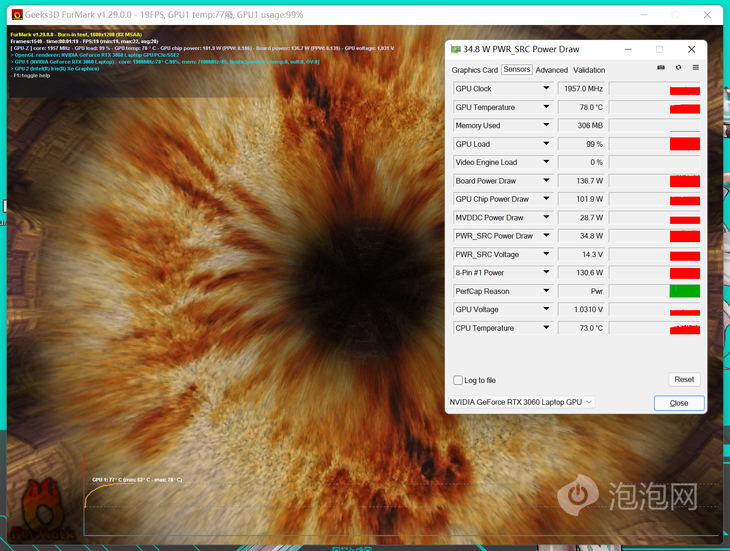Open the Advanced tab

[551, 70]
